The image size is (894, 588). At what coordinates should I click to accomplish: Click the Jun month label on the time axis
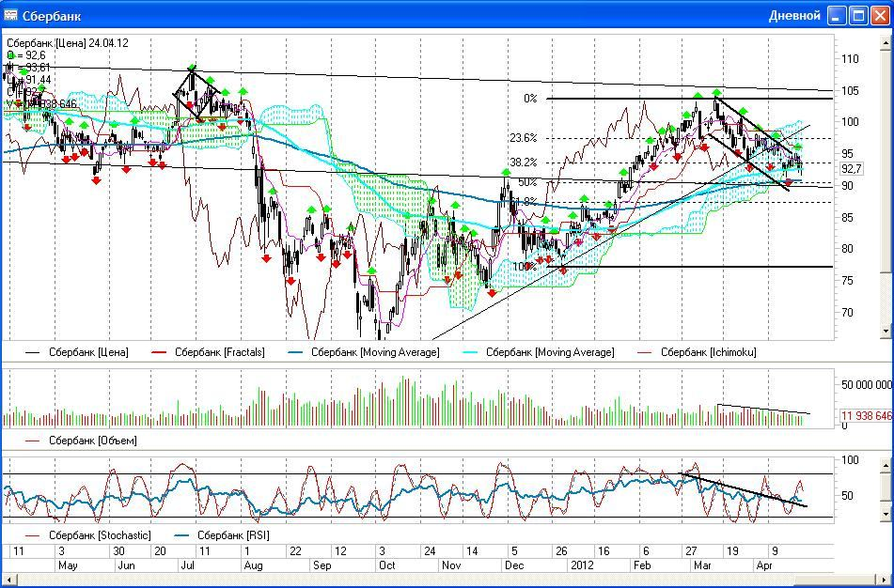point(127,565)
